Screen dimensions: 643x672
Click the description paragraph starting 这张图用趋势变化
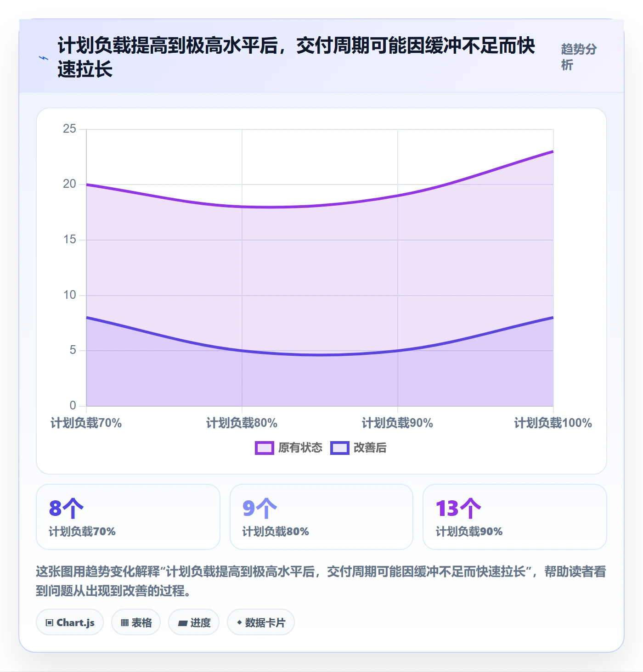[x=321, y=581]
